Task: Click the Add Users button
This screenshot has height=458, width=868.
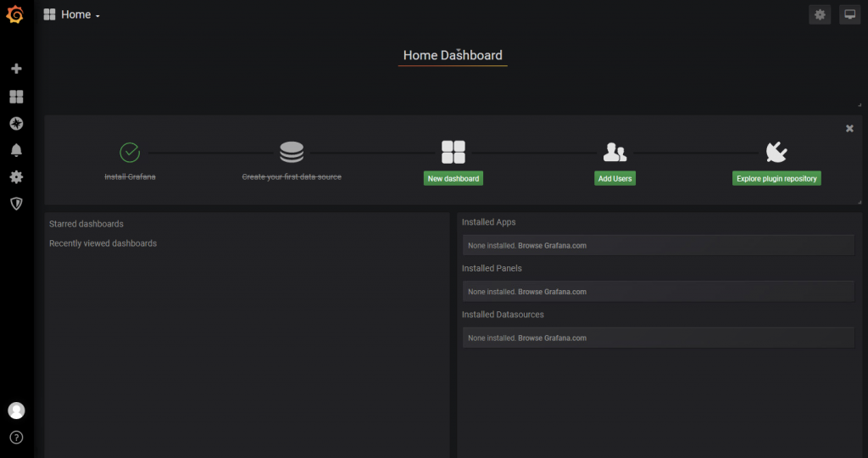Action: point(615,178)
